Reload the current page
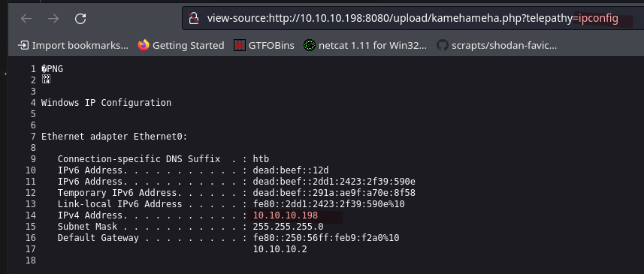Viewport: 644px width, 274px height. (x=80, y=19)
